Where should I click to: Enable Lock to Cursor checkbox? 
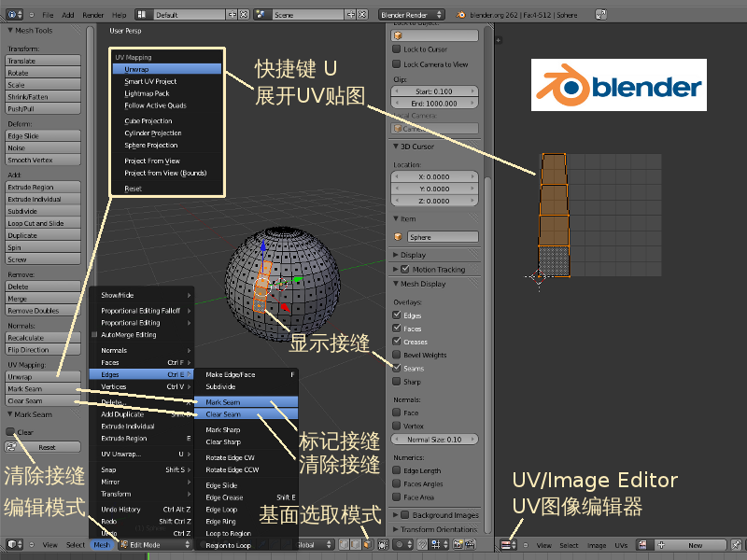point(396,49)
